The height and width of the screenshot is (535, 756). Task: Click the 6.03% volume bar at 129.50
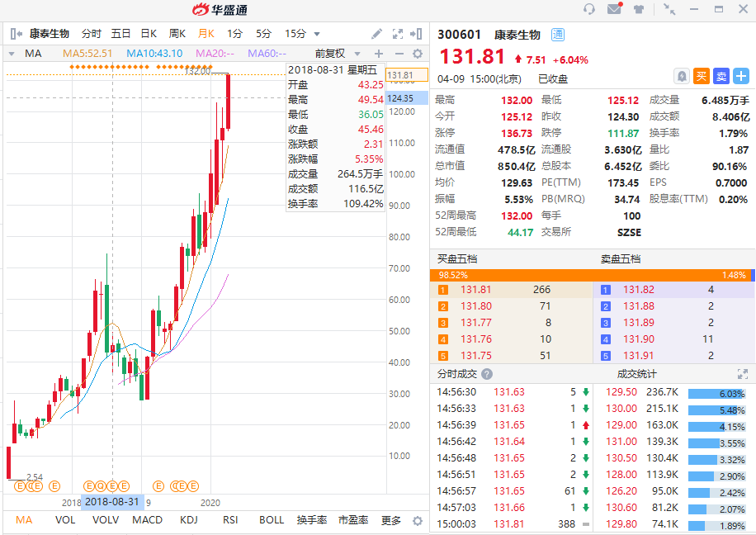(x=717, y=394)
